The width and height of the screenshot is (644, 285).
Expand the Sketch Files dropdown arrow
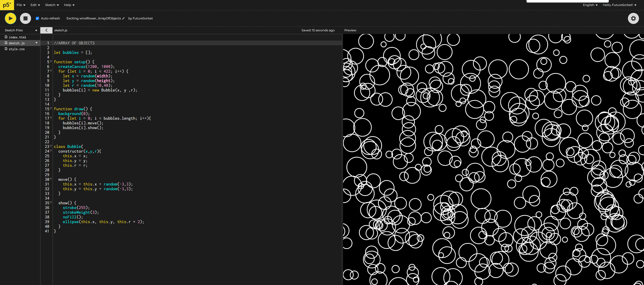pyautogui.click(x=36, y=30)
